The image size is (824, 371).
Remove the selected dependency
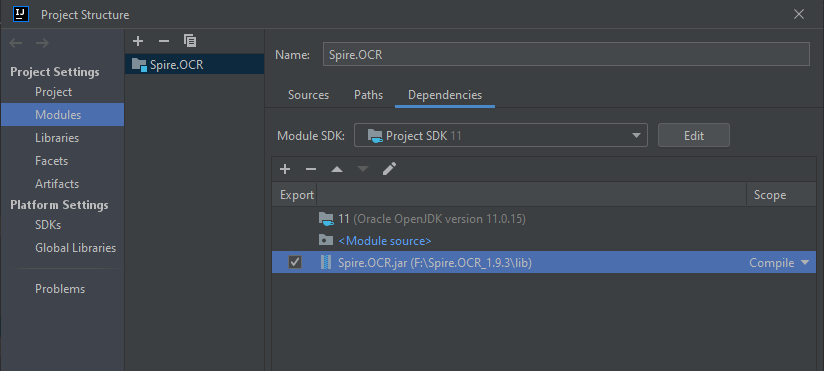tap(311, 169)
